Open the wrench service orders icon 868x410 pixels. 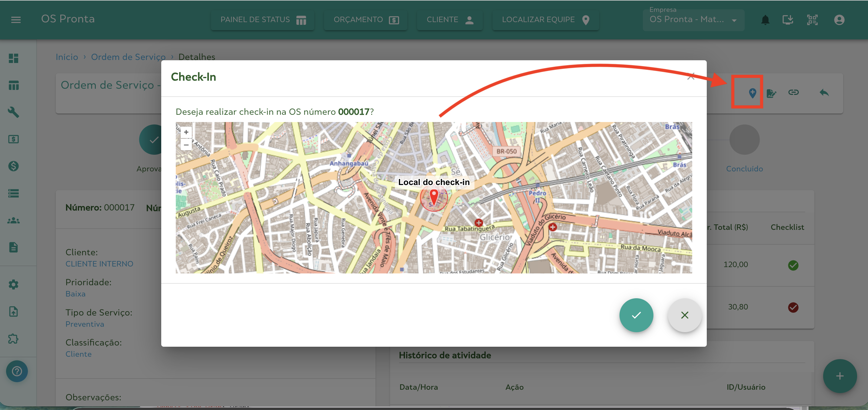point(13,112)
